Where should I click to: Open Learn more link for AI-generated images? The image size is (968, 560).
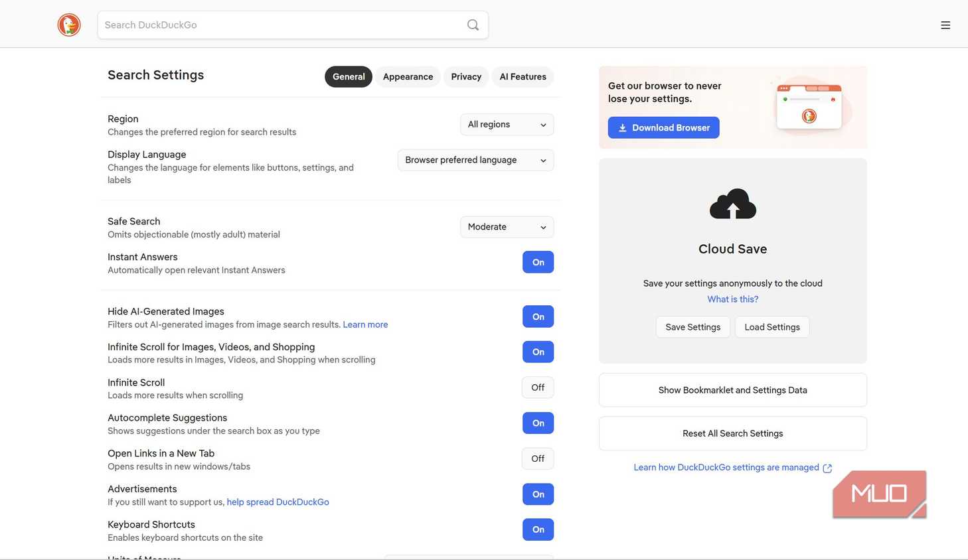pos(365,324)
